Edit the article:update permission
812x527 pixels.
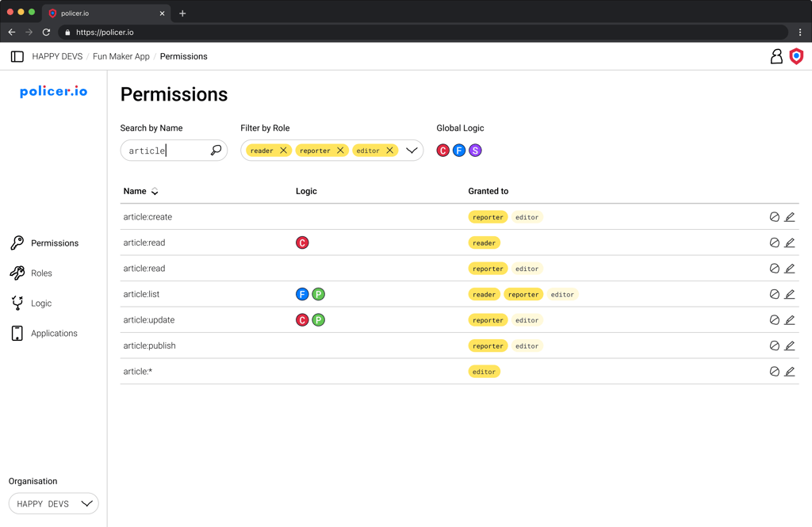(789, 320)
